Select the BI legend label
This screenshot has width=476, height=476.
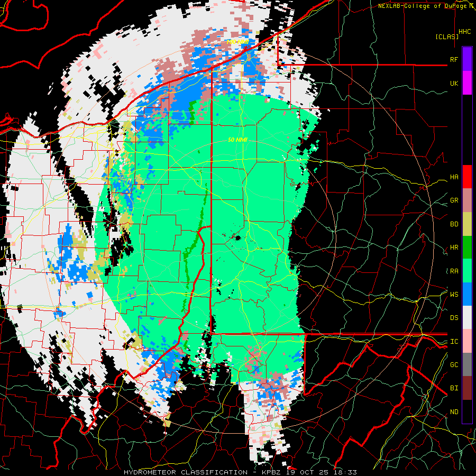[454, 388]
